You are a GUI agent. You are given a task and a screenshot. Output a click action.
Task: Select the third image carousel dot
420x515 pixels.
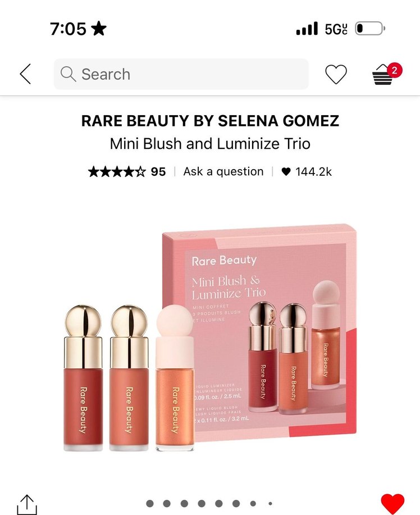click(184, 504)
